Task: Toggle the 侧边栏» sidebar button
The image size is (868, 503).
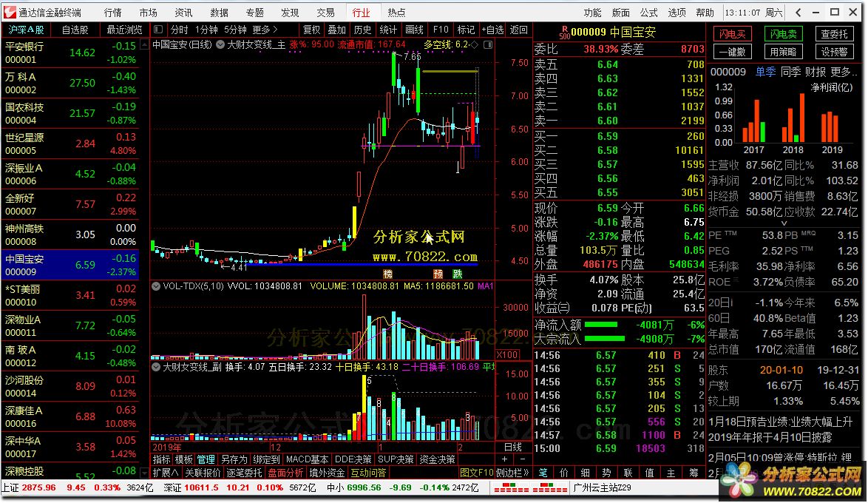Action: click(512, 473)
